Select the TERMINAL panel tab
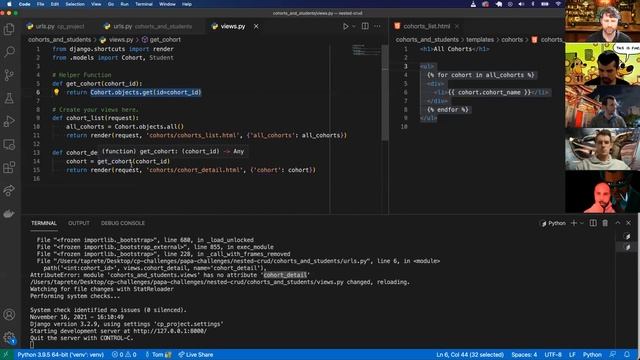Screen dimensions: 640x360 click(x=44, y=223)
